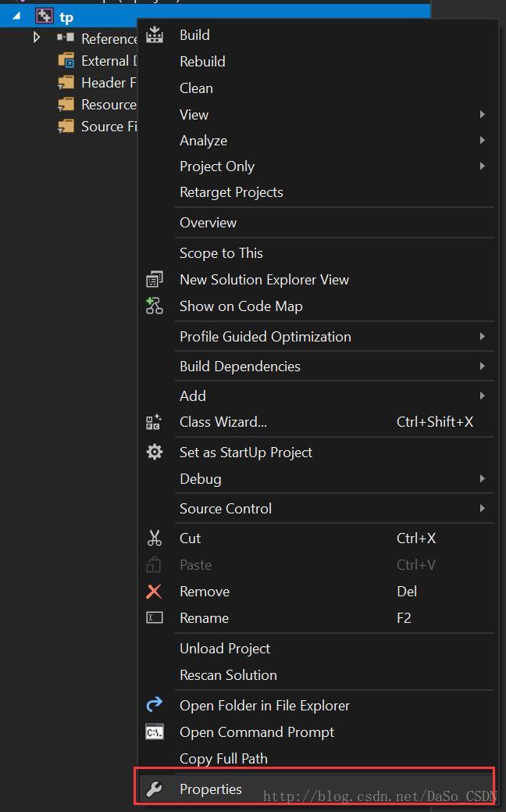506x812 pixels.
Task: Open the Project Only submenu arrow
Action: click(483, 166)
